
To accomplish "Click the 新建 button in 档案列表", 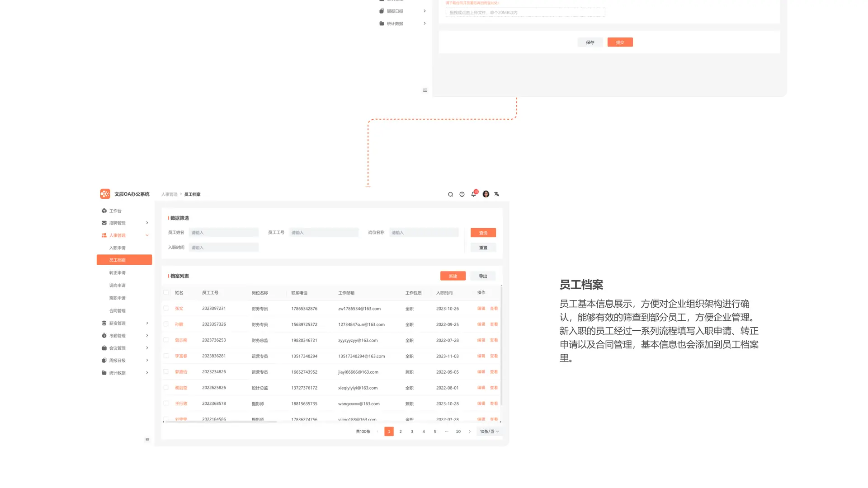I will 453,276.
